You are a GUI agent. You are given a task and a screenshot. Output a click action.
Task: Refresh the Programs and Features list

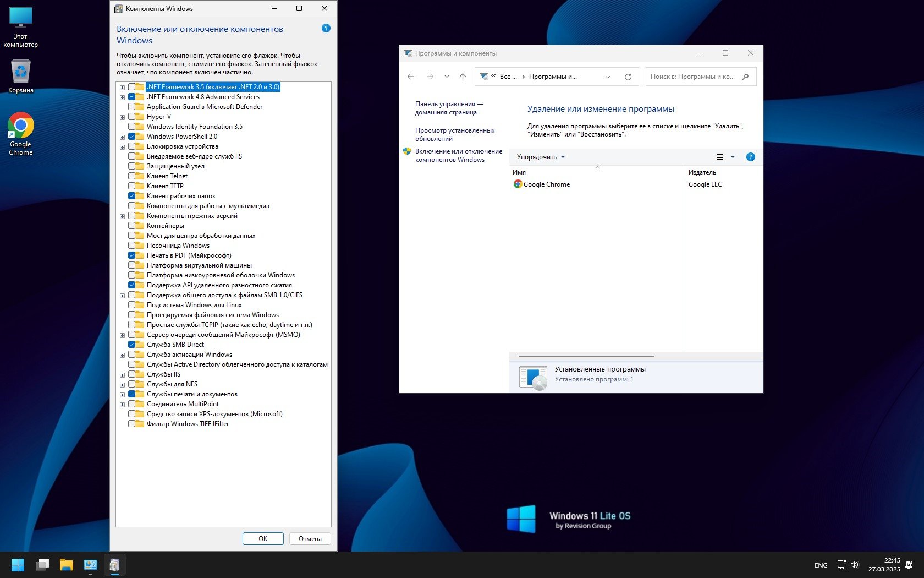pos(628,77)
